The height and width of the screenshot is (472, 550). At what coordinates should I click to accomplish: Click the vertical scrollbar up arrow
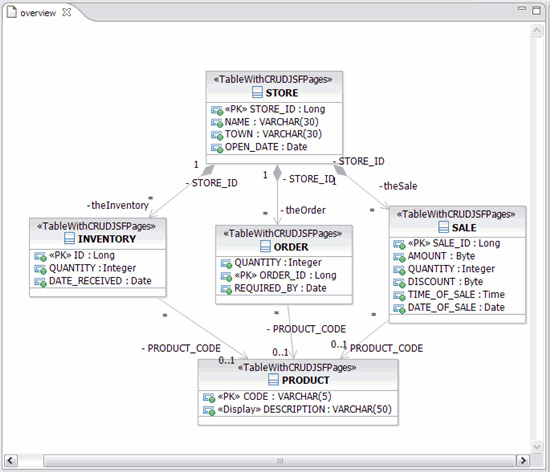[537, 31]
